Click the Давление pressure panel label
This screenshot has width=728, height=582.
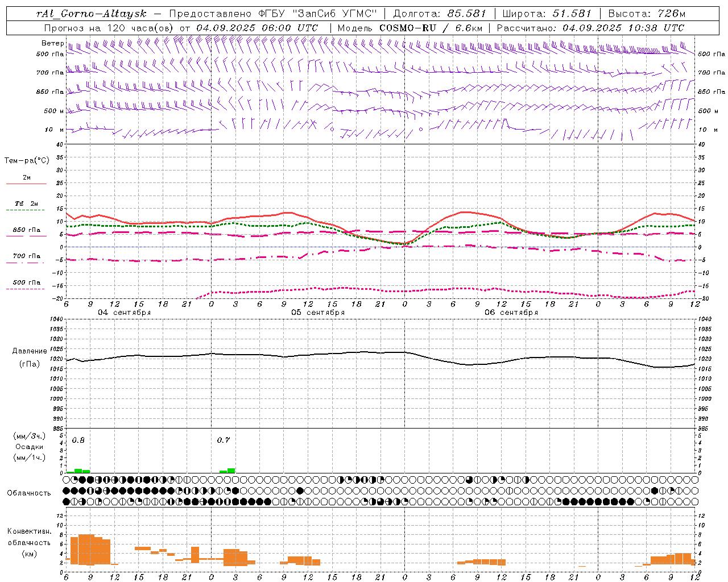coord(30,351)
